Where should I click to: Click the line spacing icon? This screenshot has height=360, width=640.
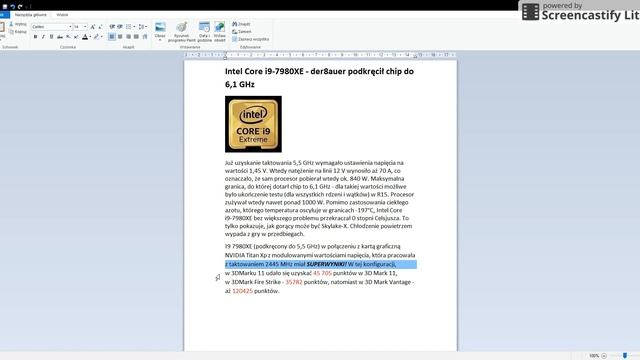(x=141, y=27)
